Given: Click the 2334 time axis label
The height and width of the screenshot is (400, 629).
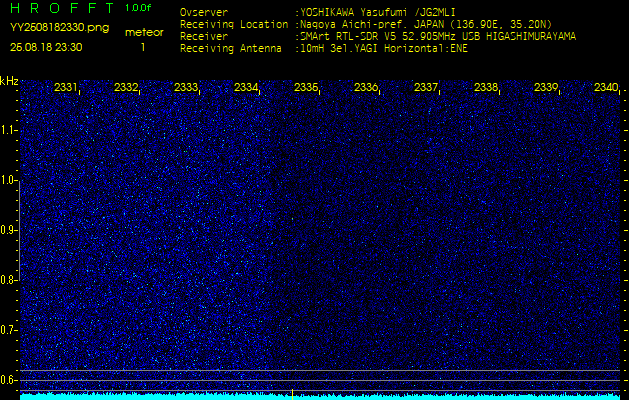Looking at the screenshot, I should click(x=246, y=87).
